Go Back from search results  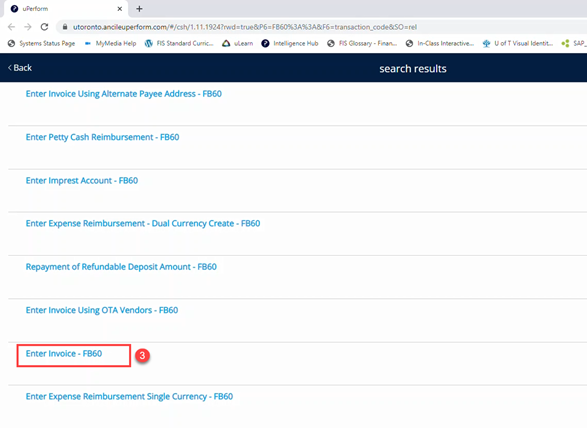point(20,68)
